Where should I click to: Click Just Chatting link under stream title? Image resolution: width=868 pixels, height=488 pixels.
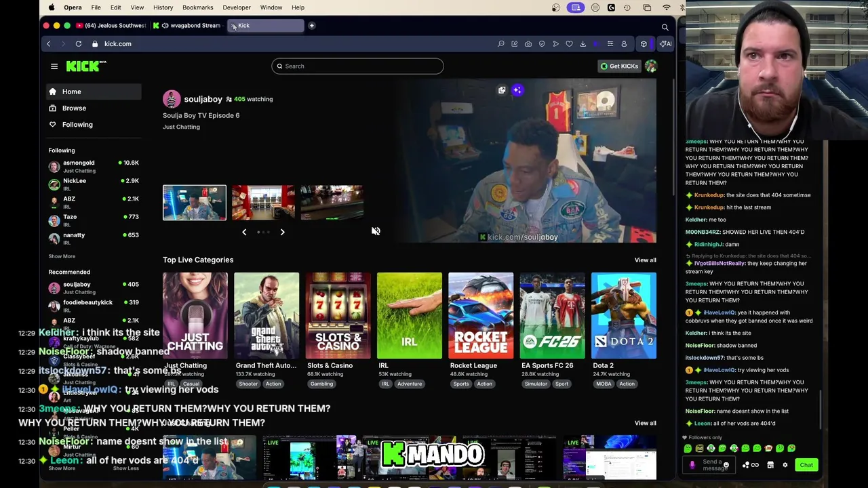(181, 127)
